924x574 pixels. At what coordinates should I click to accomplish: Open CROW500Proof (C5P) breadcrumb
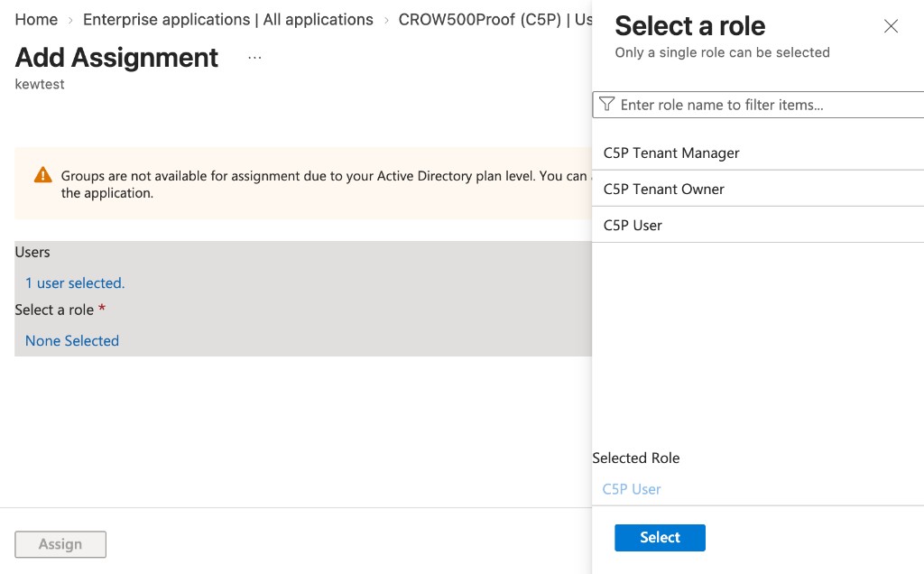coord(495,20)
